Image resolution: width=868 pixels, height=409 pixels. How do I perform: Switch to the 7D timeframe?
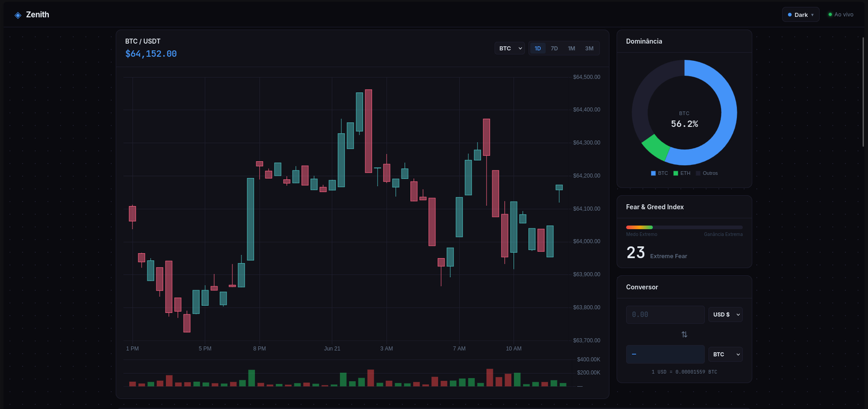[554, 48]
